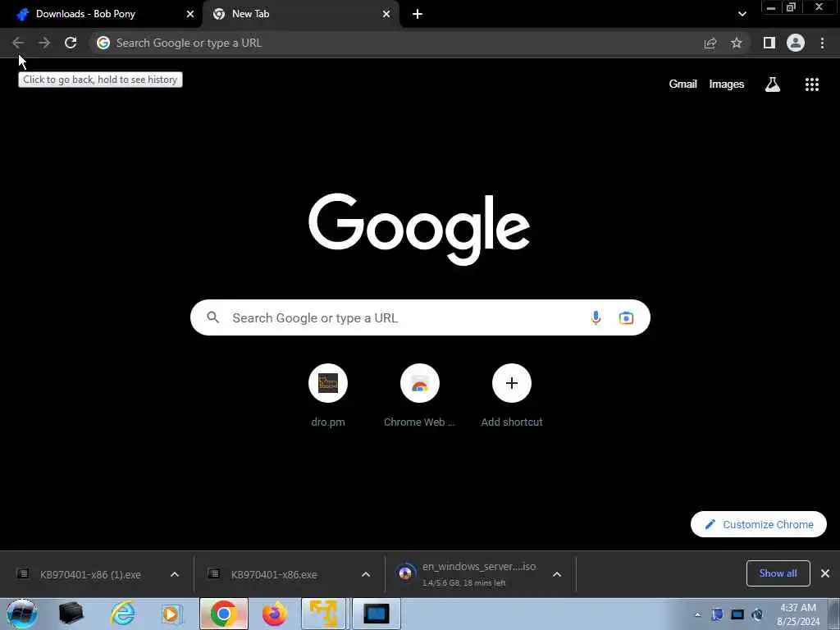Open the Chrome three-dot menu

coord(822,43)
